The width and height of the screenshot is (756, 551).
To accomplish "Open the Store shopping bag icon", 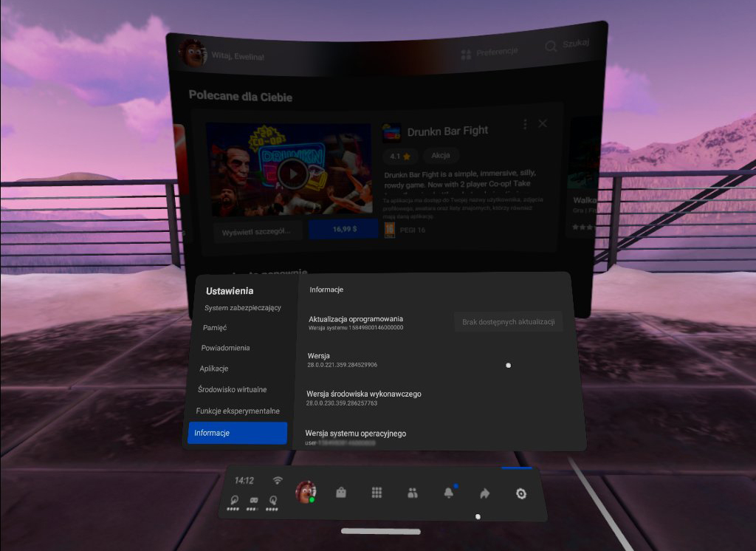I will 341,493.
